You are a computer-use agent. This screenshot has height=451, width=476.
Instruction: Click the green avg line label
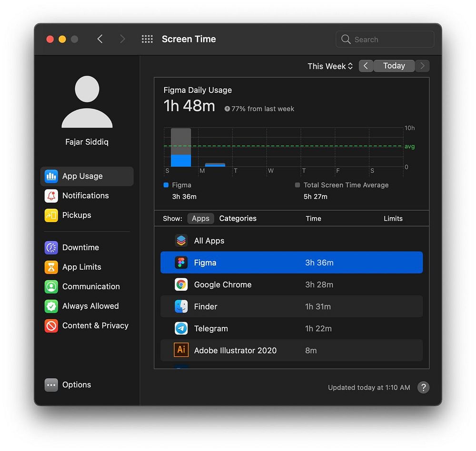click(409, 146)
